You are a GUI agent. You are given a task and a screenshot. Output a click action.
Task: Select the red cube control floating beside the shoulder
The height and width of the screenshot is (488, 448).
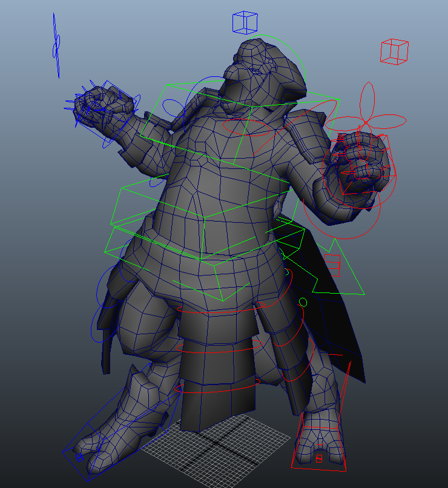(394, 51)
